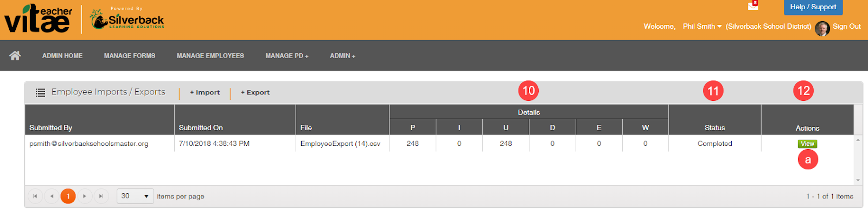Click Phil Smith's profile avatar

coord(822,28)
